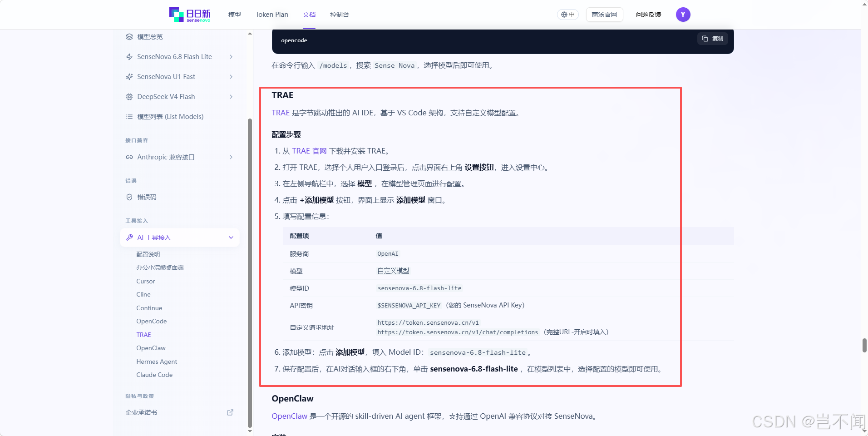The image size is (868, 436).
Task: Select the 文档 navigation tab
Action: pyautogui.click(x=309, y=15)
